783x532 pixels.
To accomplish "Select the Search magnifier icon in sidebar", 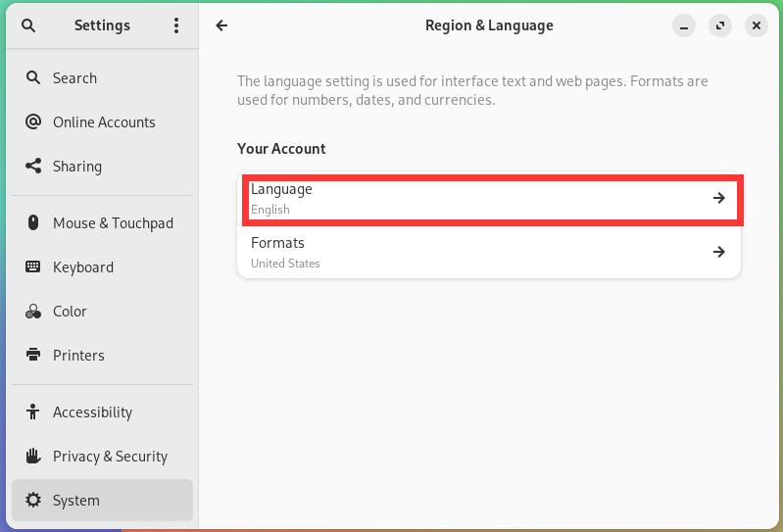I will click(x=33, y=77).
